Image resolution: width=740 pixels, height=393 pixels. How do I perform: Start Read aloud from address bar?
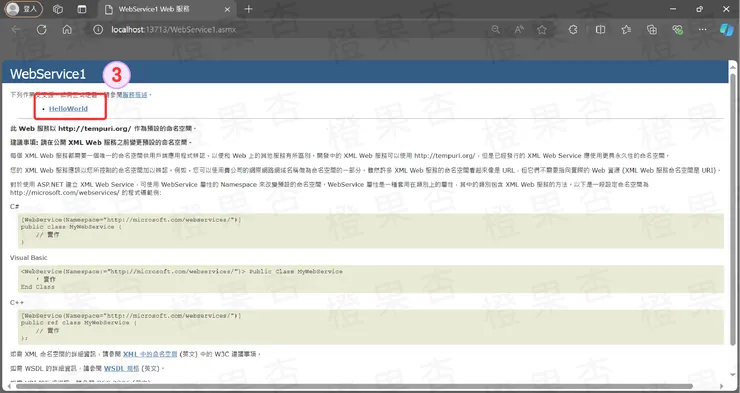tap(519, 30)
